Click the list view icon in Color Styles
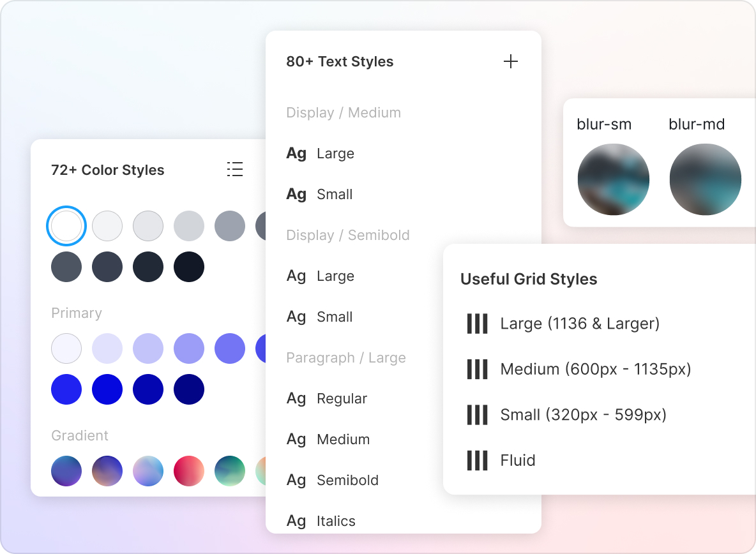756x554 pixels. tap(235, 169)
